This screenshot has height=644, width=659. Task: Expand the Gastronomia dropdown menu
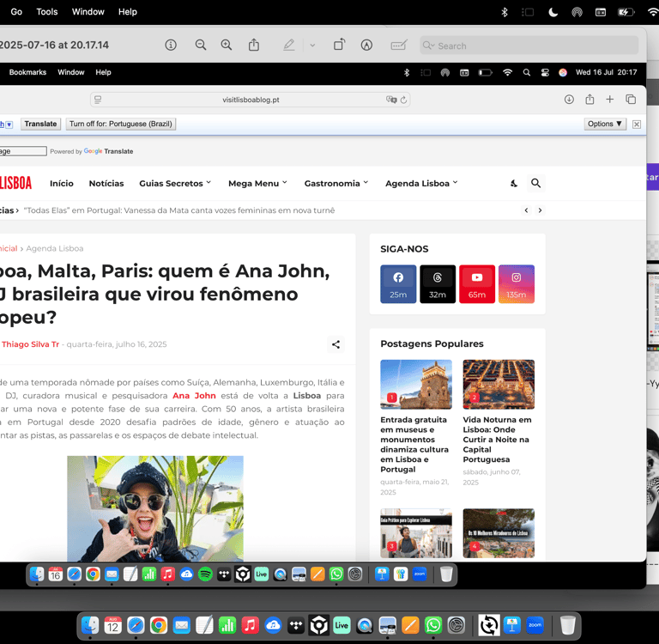click(x=336, y=184)
